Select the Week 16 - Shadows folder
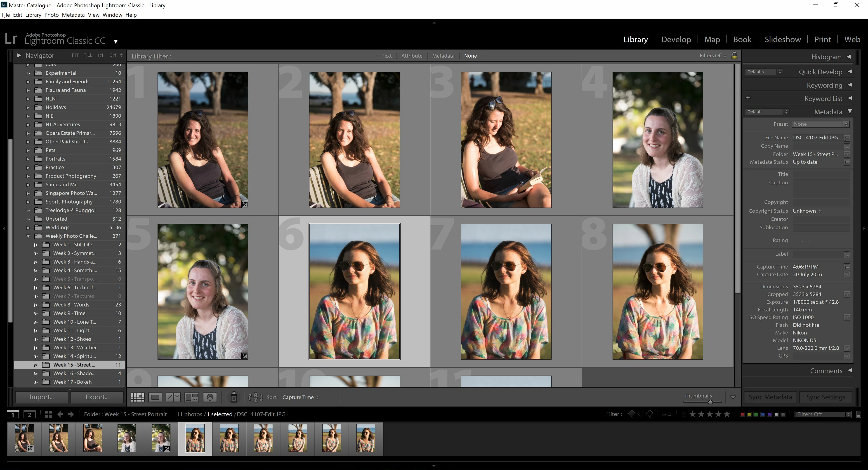Image resolution: width=868 pixels, height=470 pixels. point(74,373)
